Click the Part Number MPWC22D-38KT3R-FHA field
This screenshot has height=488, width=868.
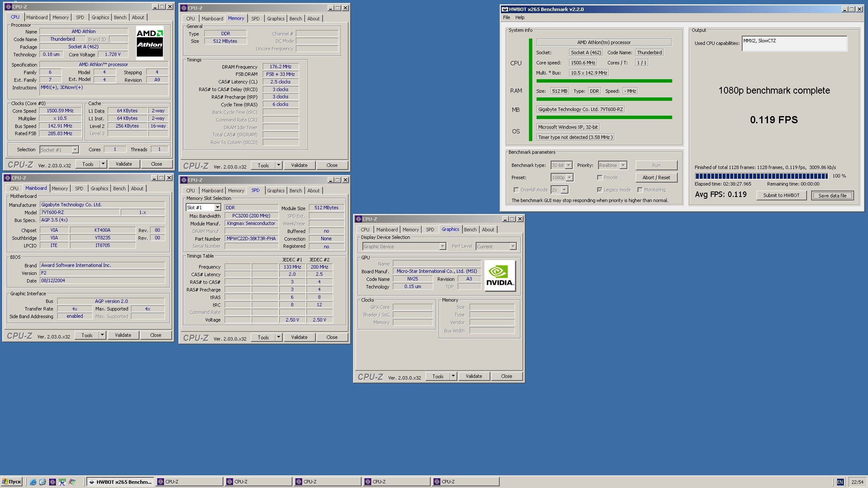click(x=251, y=238)
